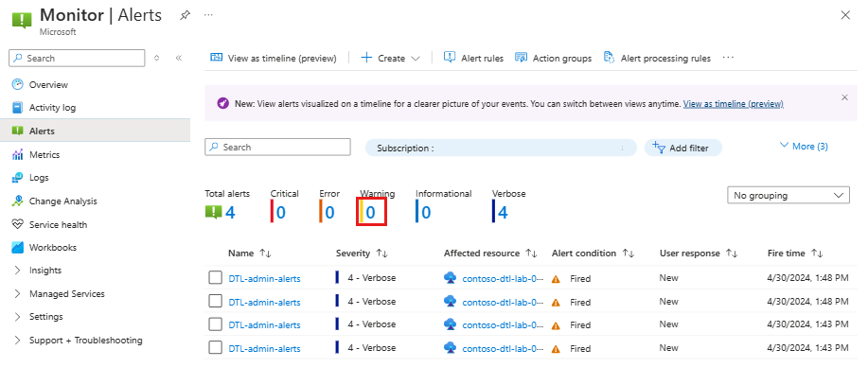The image size is (868, 385).
Task: Pin the Monitor Alerts page
Action: point(185,15)
